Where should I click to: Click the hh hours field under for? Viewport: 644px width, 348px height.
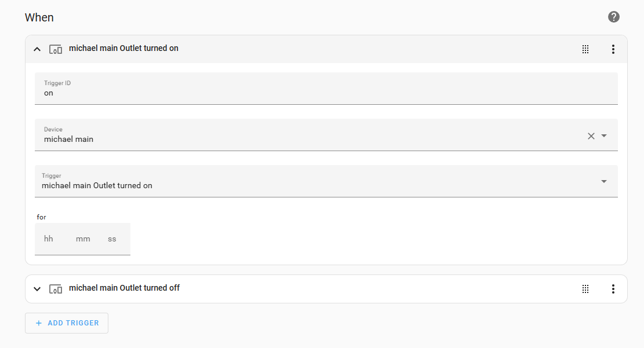tap(49, 238)
